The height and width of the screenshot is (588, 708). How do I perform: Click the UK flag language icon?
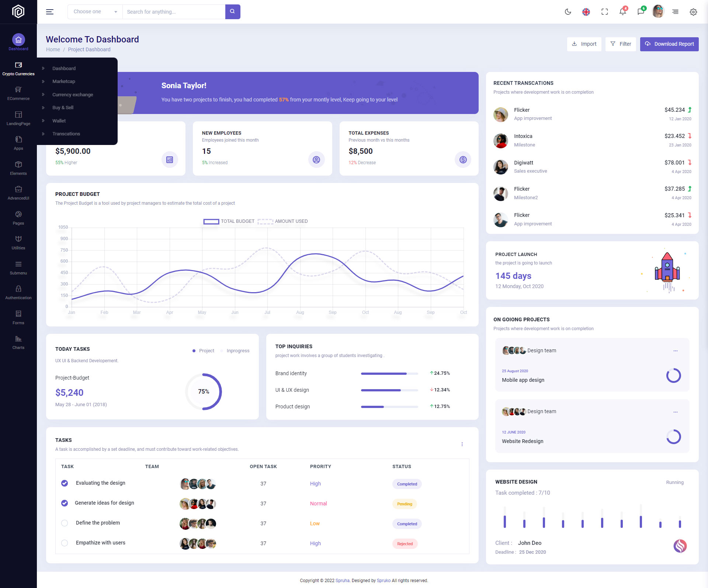click(586, 12)
